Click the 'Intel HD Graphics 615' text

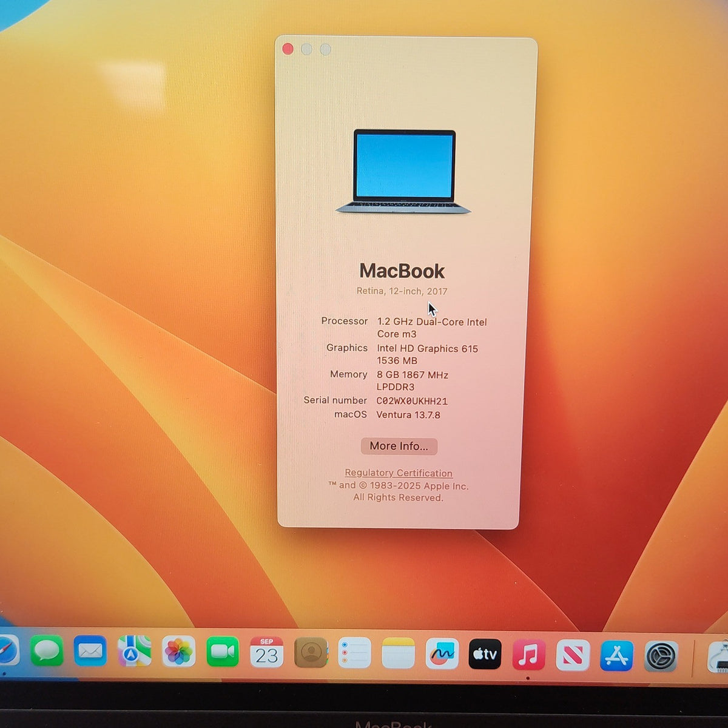pyautogui.click(x=427, y=348)
